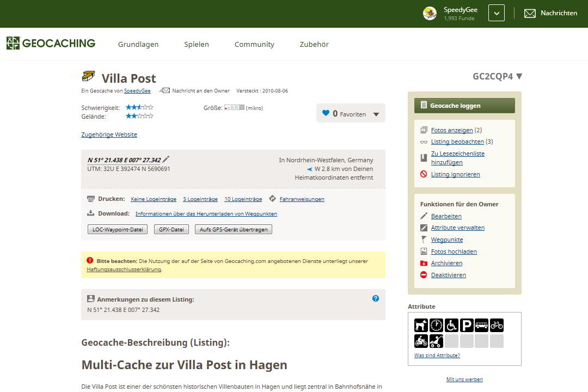Click the Archivieren link

tap(446, 264)
